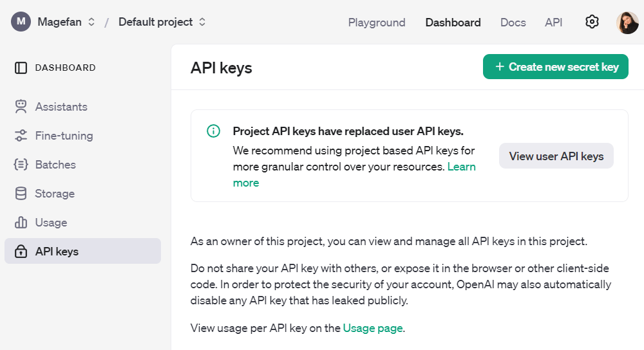Open the Default project switcher dropdown
Screen dimensions: 644x350
162,22
